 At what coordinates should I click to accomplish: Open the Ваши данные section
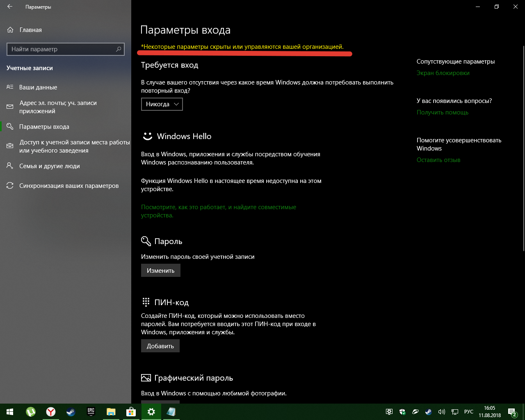66,87
